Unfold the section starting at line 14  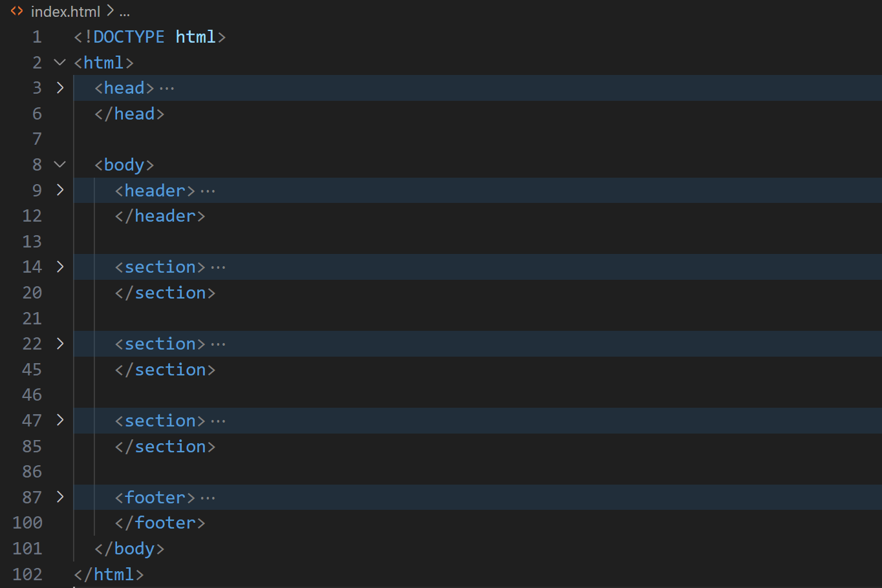[60, 267]
